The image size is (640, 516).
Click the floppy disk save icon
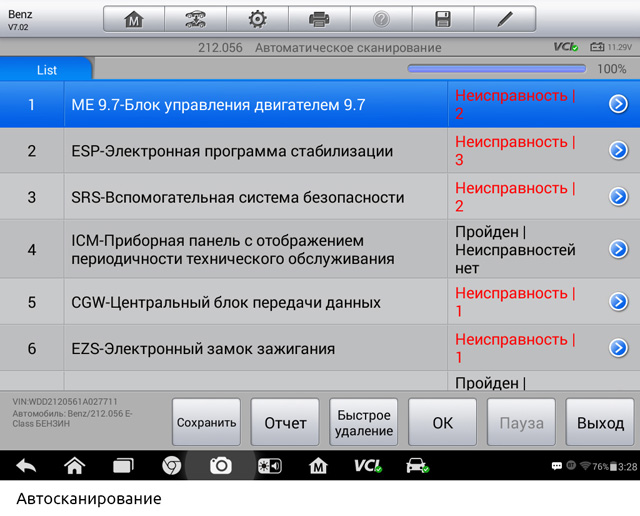click(x=443, y=19)
